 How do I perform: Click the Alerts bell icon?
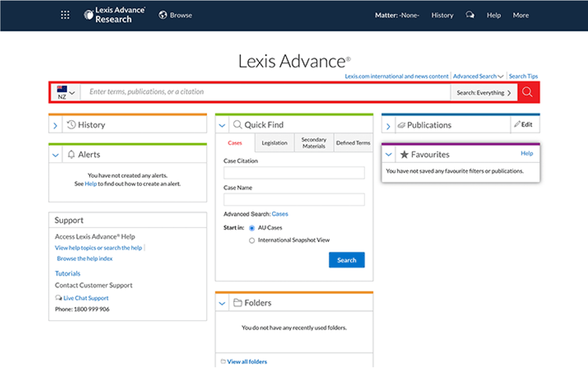[71, 154]
